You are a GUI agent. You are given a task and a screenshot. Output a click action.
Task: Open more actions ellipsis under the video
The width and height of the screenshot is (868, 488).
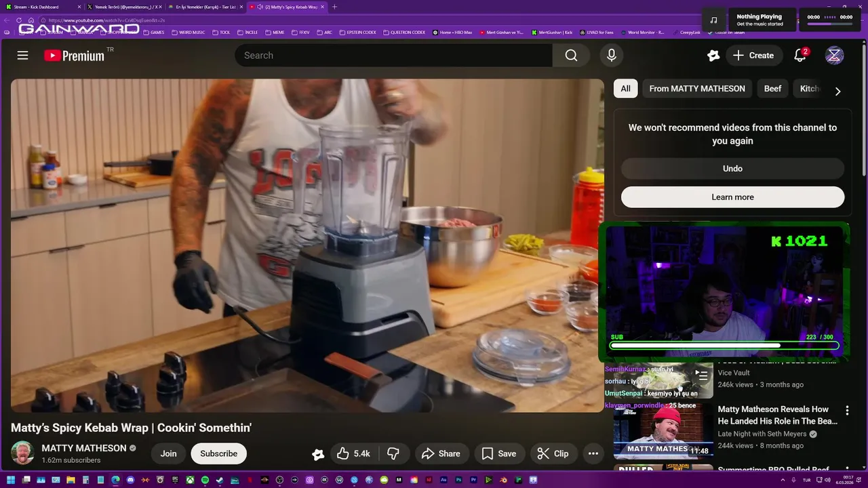(593, 453)
